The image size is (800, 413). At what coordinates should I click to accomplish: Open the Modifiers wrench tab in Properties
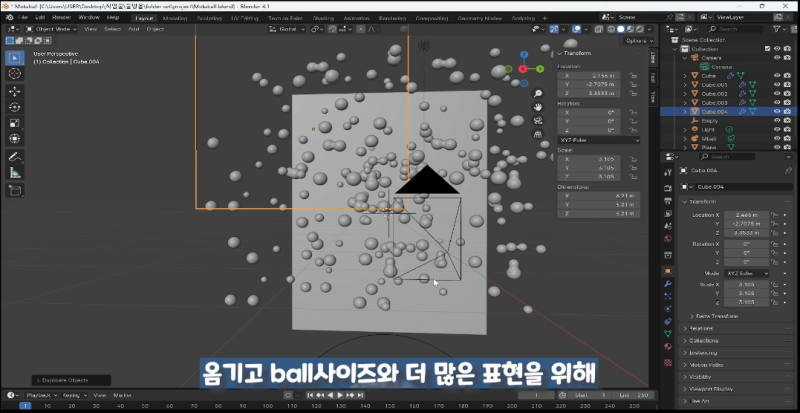point(667,282)
